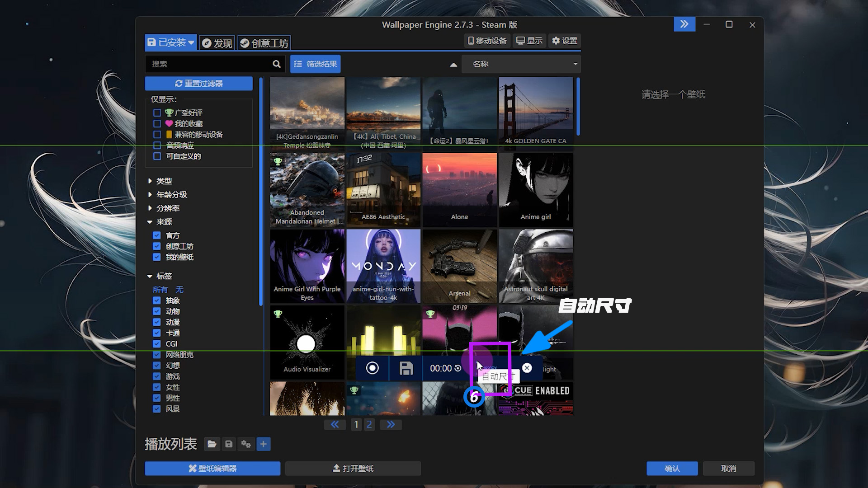Select the Arsenal wallpaper thumbnail
The height and width of the screenshot is (488, 868).
[459, 266]
